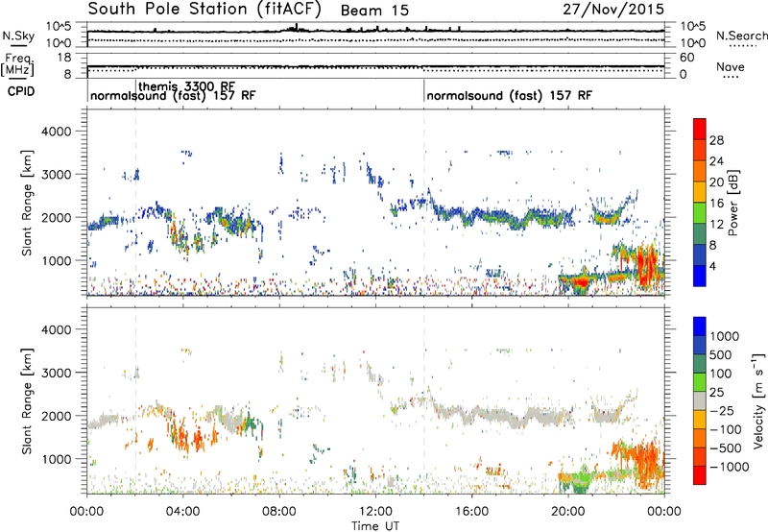The height and width of the screenshot is (532, 768).
Task: Click the '20:00' time axis tick
Action: (567, 512)
